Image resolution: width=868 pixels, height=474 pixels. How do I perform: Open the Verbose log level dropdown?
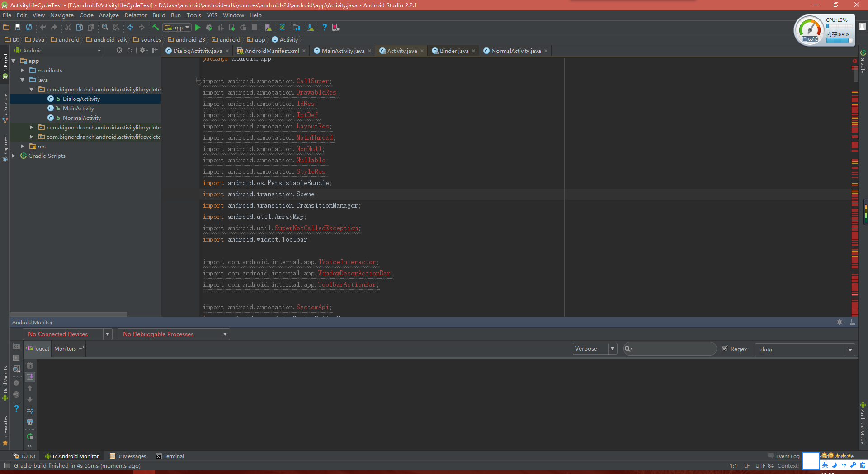pos(595,349)
